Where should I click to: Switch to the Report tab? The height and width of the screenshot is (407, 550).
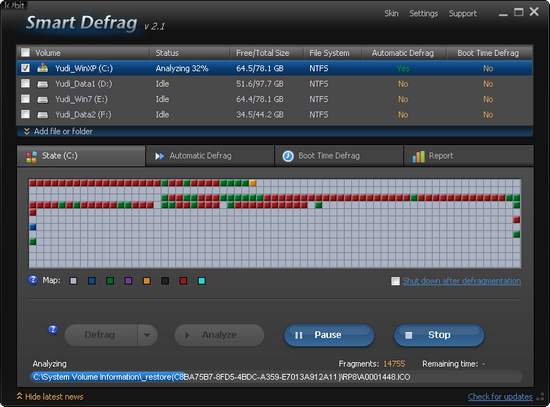click(469, 156)
